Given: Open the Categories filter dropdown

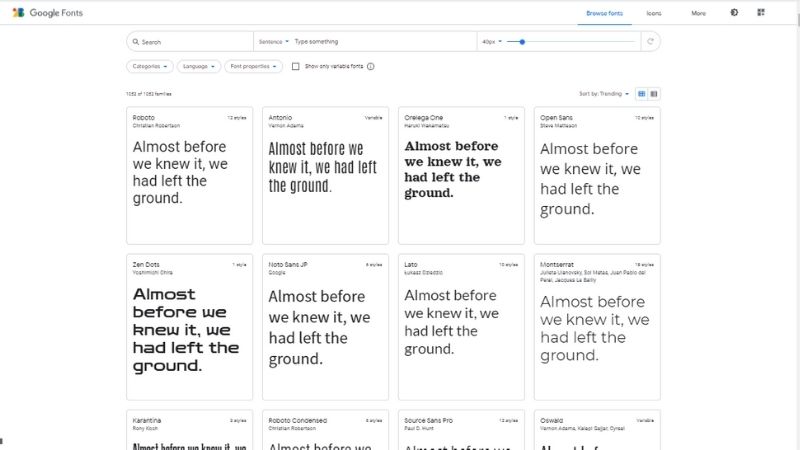Looking at the screenshot, I should [148, 66].
